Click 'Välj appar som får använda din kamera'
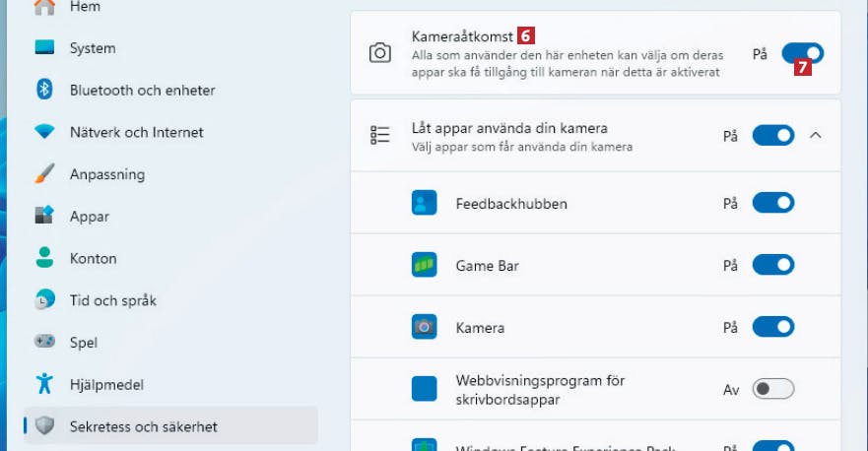 pyautogui.click(x=522, y=147)
